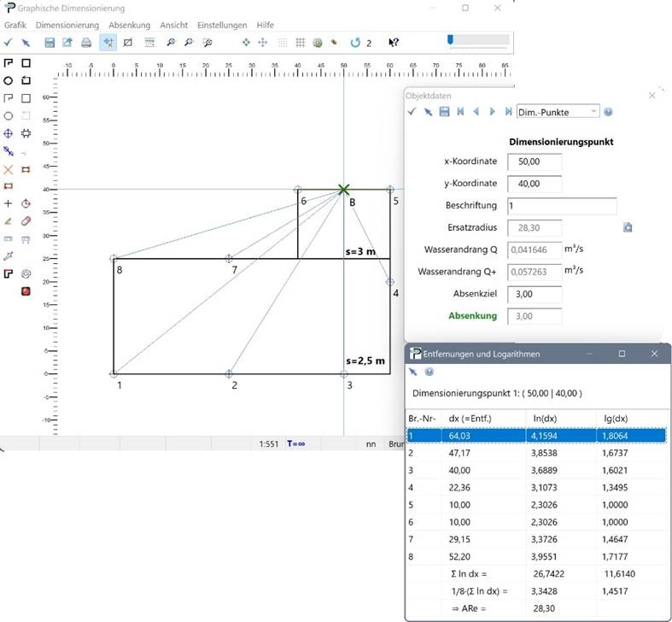The image size is (672, 622).
Task: Click the red ball icon in side palette
Action: [26, 291]
